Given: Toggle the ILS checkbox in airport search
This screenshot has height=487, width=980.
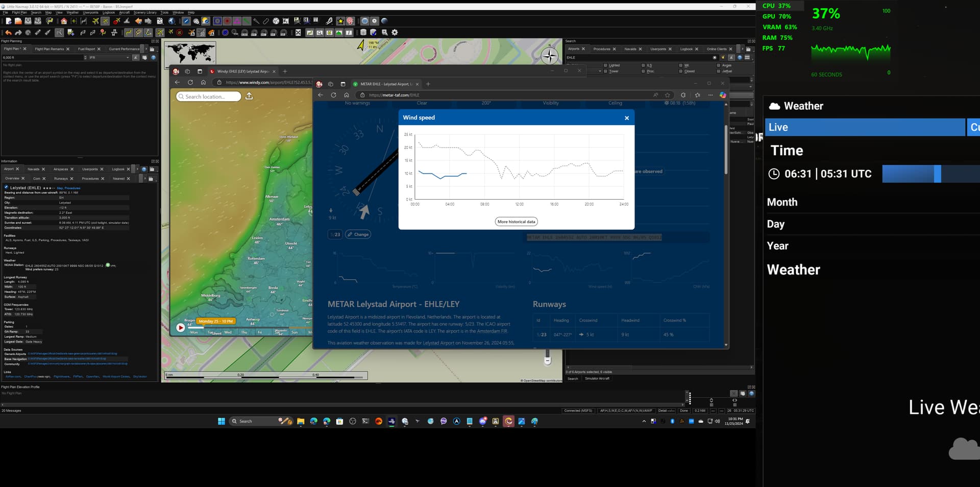Looking at the screenshot, I should pos(643,65).
